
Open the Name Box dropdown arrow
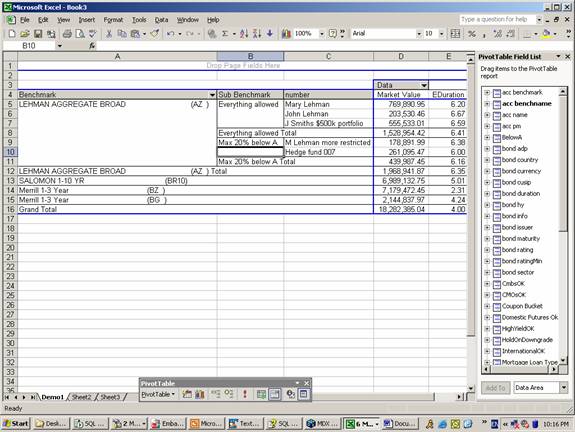click(59, 46)
